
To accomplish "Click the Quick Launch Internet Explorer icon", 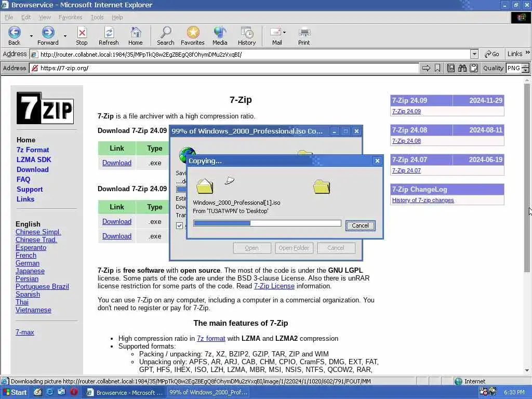I will 50,392.
